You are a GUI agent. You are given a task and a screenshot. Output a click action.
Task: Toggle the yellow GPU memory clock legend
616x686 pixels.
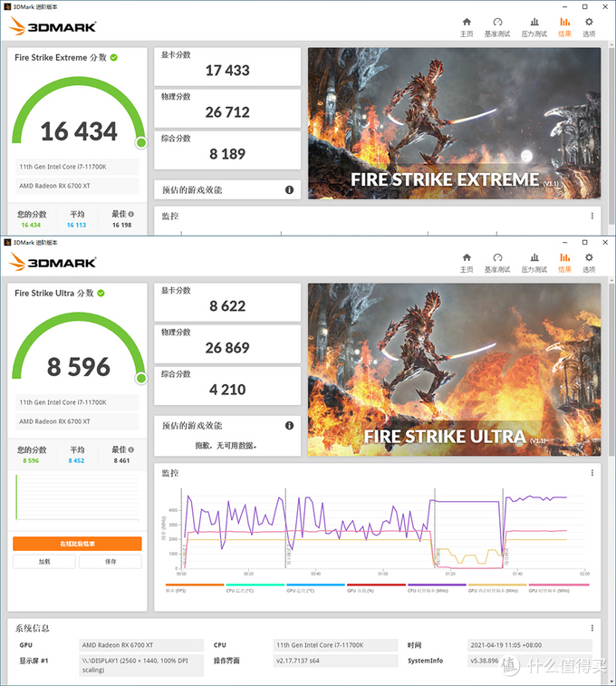tap(497, 587)
